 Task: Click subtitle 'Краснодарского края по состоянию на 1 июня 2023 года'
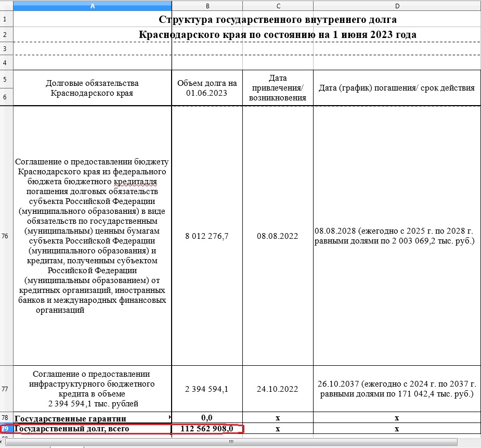point(278,34)
